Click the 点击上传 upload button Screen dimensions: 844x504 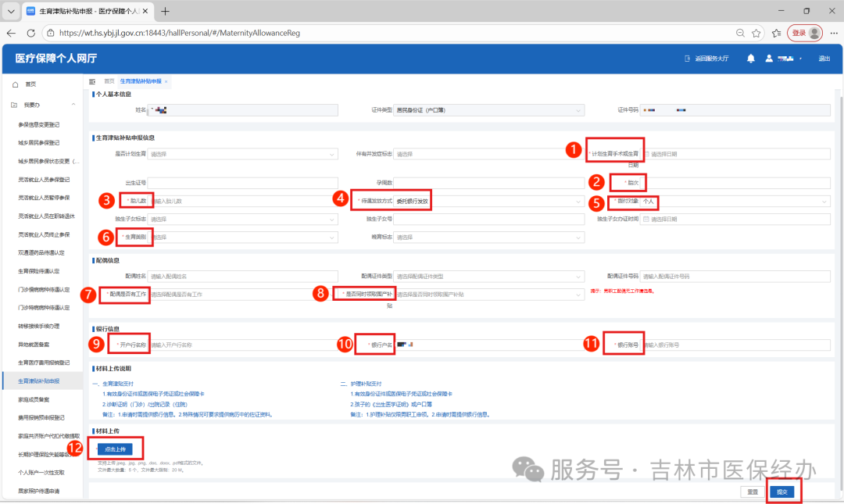pos(115,449)
